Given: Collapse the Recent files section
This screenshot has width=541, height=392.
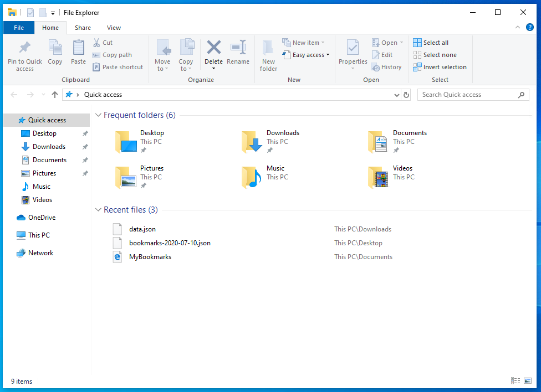Looking at the screenshot, I should click(x=98, y=210).
